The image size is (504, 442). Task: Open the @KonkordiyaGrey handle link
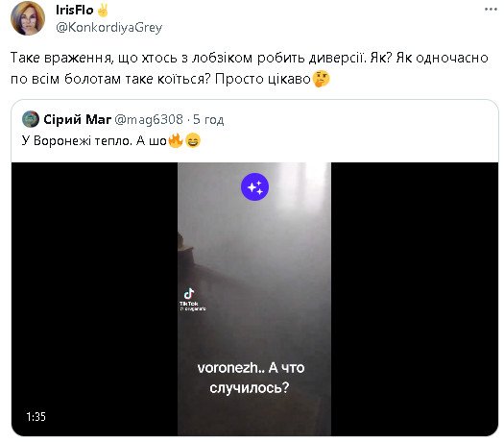click(108, 28)
